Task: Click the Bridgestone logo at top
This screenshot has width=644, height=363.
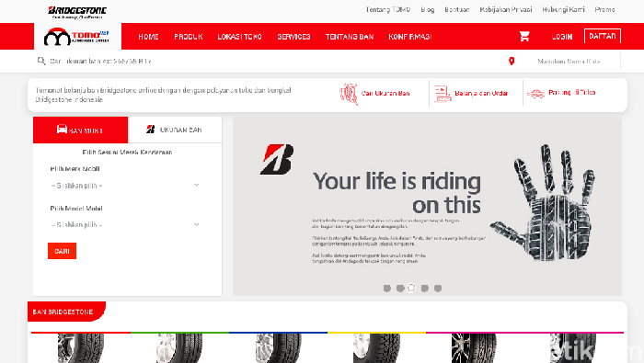Action: pos(77,11)
